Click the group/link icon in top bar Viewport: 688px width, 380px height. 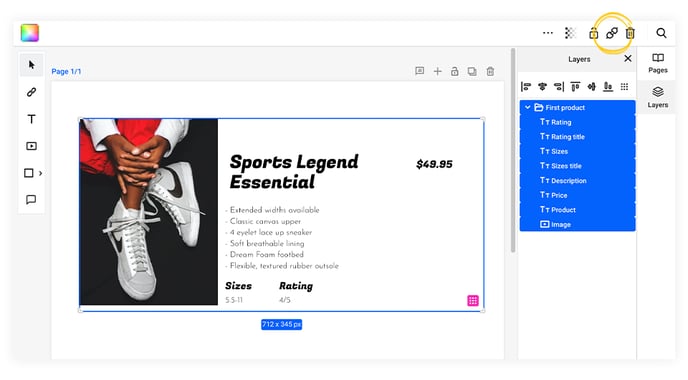point(612,33)
